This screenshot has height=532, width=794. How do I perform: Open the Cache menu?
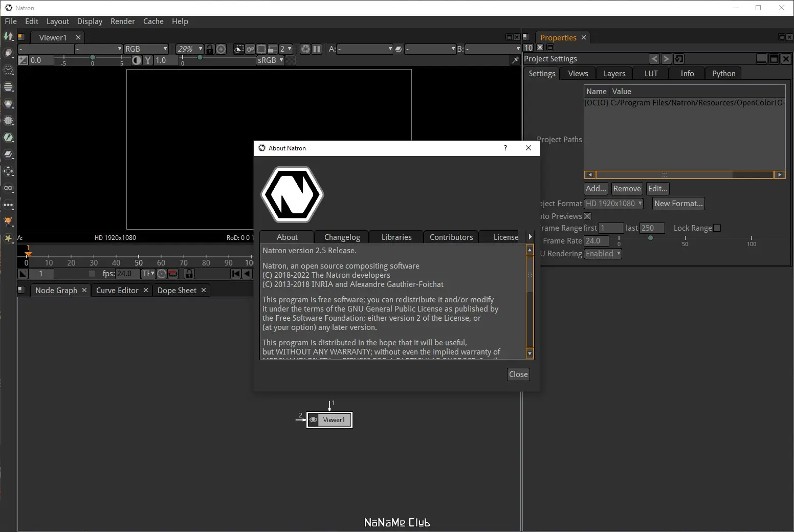(x=153, y=21)
